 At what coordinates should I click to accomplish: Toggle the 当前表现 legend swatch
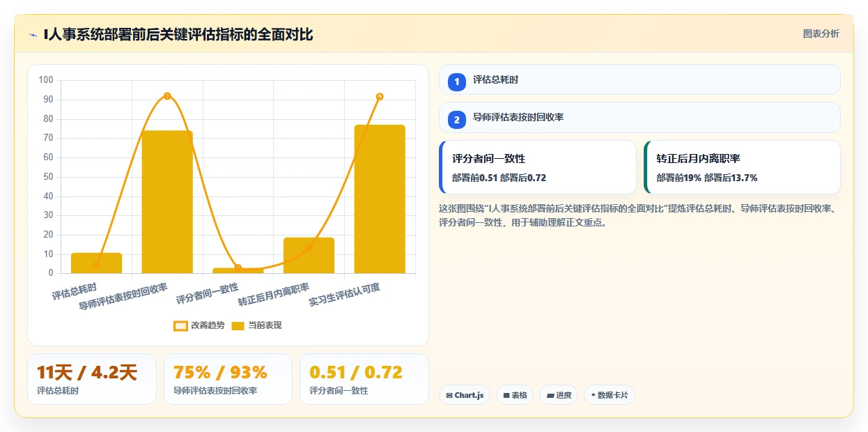[238, 325]
